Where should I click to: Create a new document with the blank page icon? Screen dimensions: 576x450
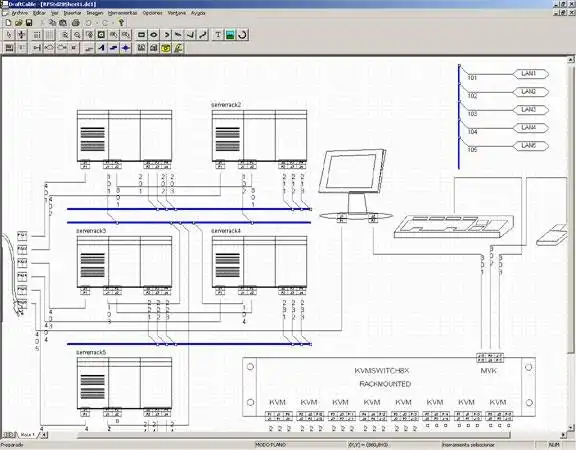[x=8, y=23]
